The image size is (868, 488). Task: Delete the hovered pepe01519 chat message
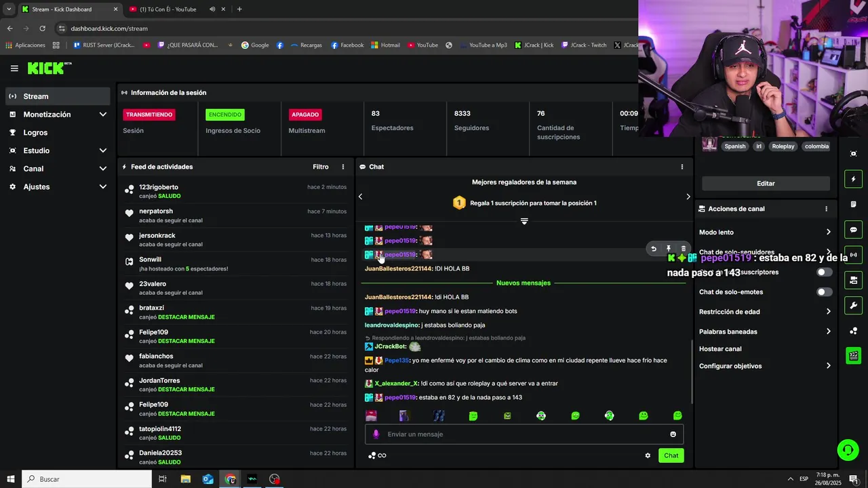coord(683,249)
